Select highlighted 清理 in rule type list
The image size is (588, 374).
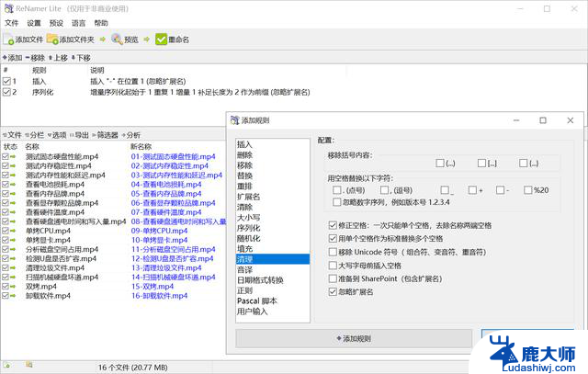(273, 259)
